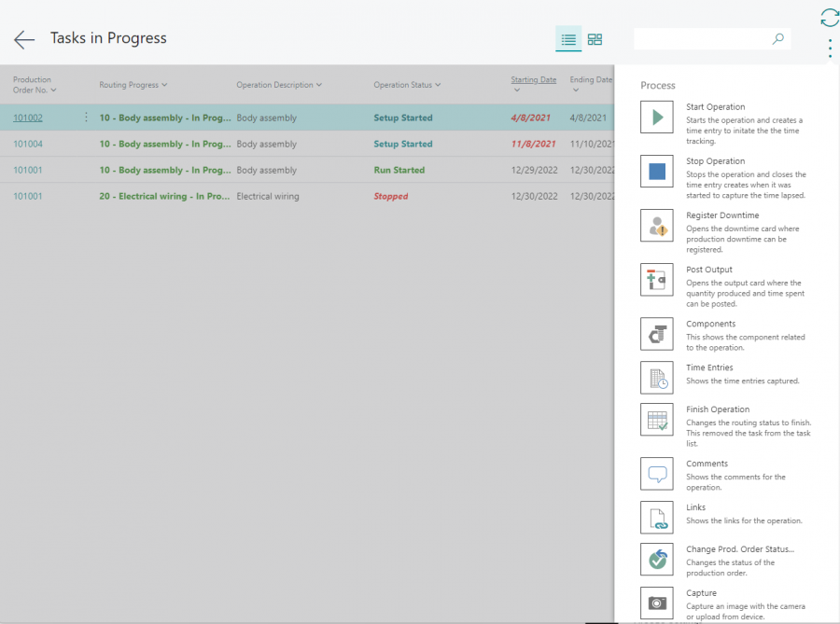Click the Process section heading
Viewport: 840px width, 624px height.
point(657,85)
